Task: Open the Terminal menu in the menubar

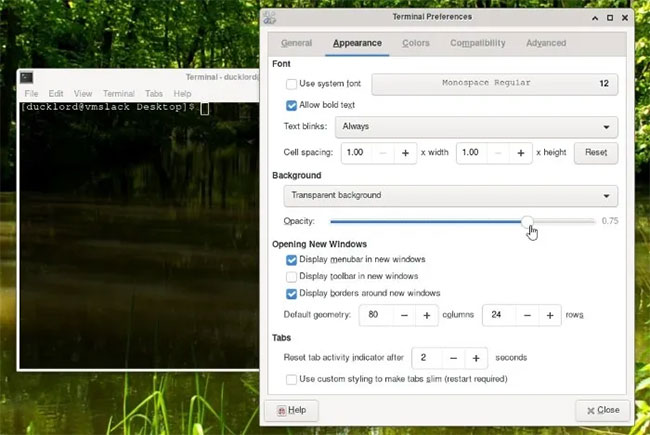Action: click(x=119, y=93)
